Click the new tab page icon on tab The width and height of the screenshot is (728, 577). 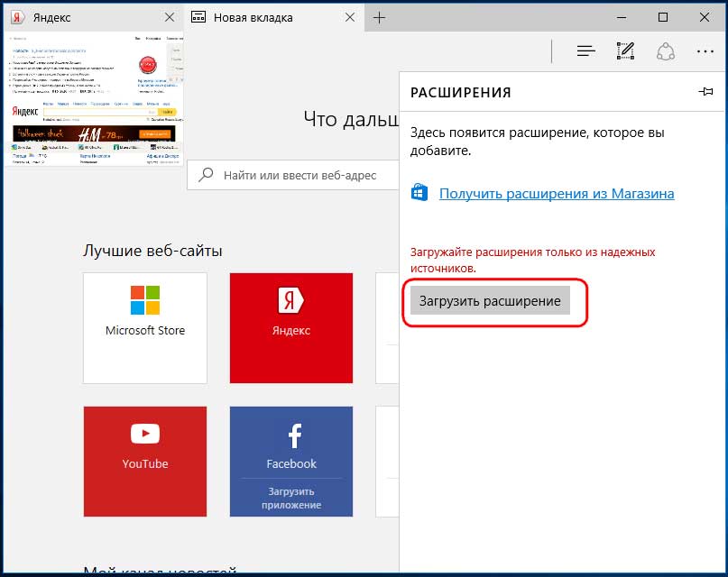(x=198, y=18)
